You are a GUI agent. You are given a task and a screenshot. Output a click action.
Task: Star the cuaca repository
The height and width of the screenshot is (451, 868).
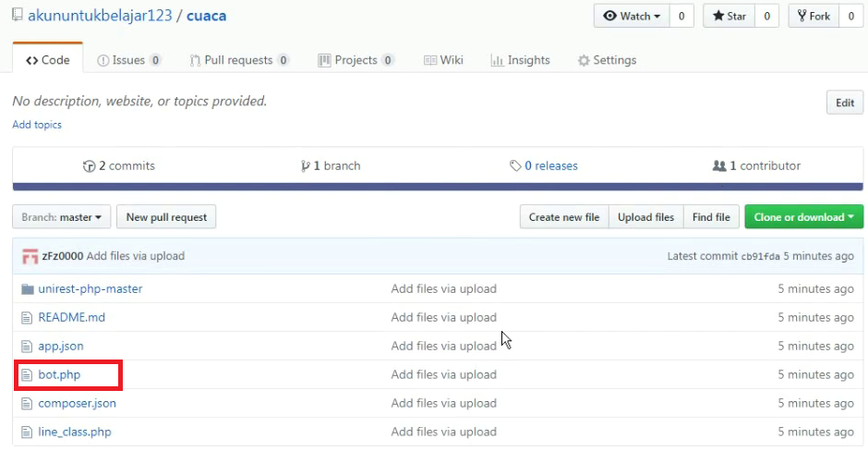click(x=729, y=17)
